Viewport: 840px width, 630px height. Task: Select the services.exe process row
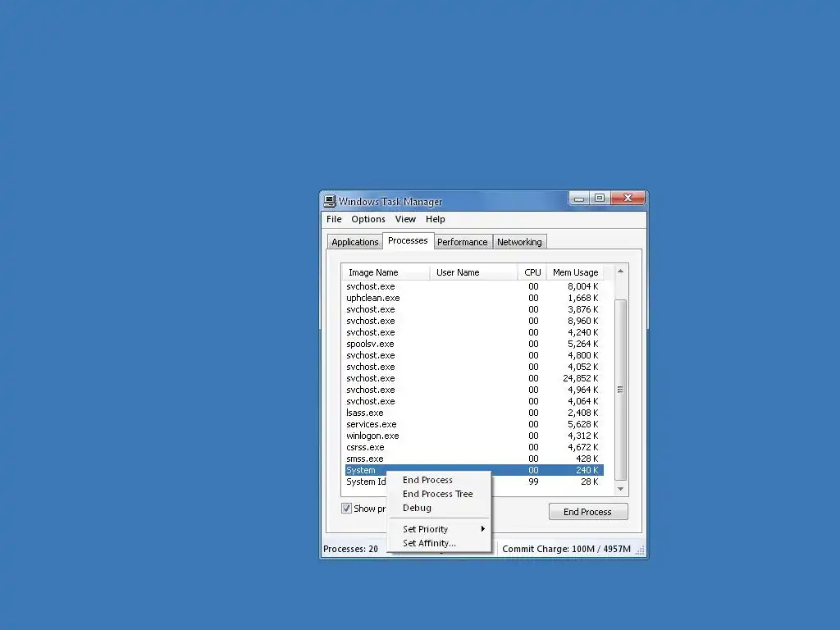pyautogui.click(x=473, y=424)
